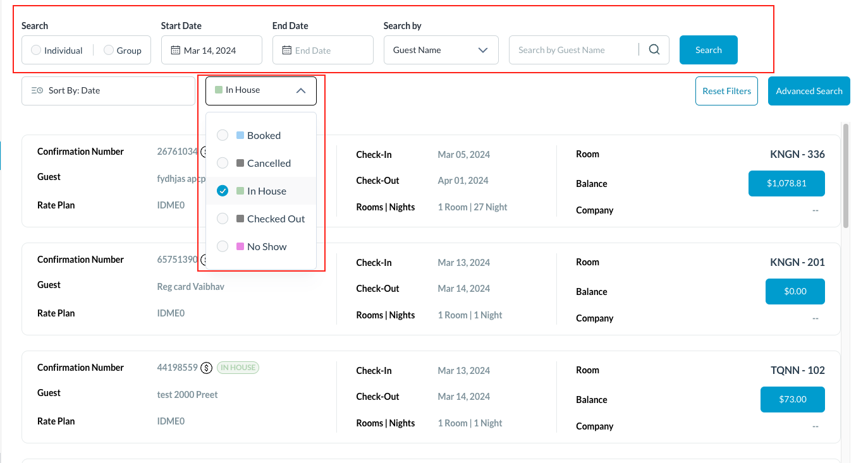Click the IN HOUSE status badge
The height and width of the screenshot is (463, 868).
(x=238, y=368)
